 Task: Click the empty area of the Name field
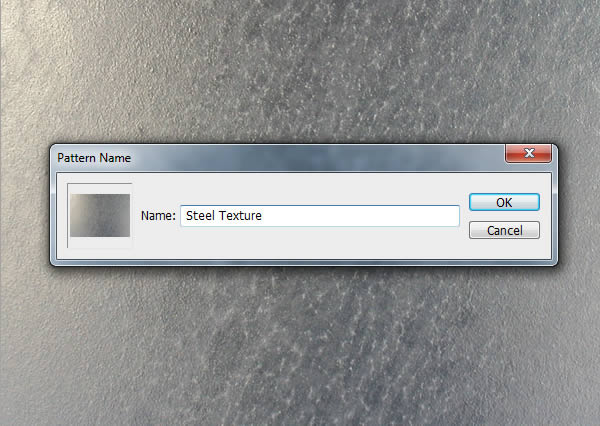coord(360,216)
